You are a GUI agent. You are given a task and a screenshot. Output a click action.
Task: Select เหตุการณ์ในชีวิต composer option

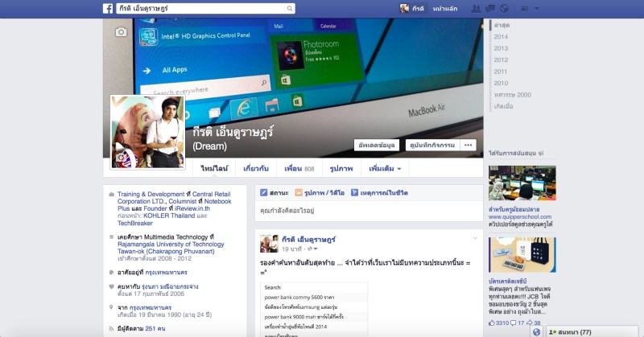pyautogui.click(x=379, y=192)
